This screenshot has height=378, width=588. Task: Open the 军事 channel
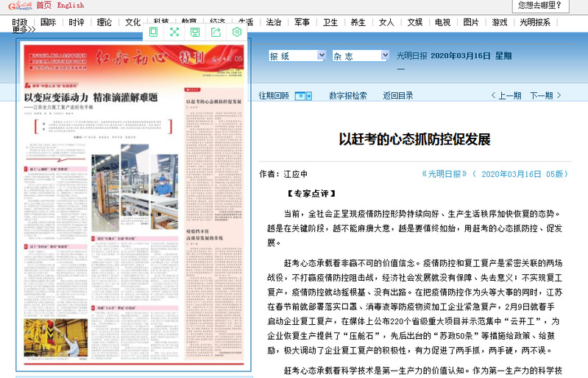[302, 22]
